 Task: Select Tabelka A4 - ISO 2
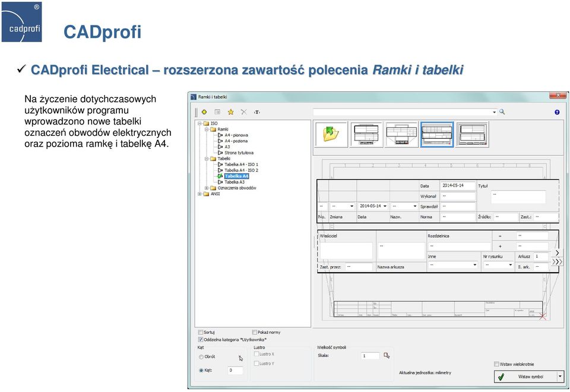pyautogui.click(x=241, y=170)
